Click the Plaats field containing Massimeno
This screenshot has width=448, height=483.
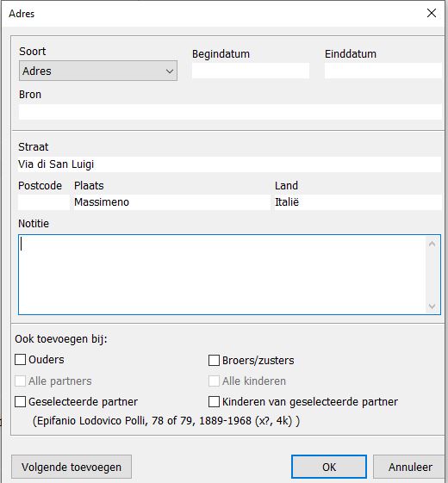click(172, 202)
